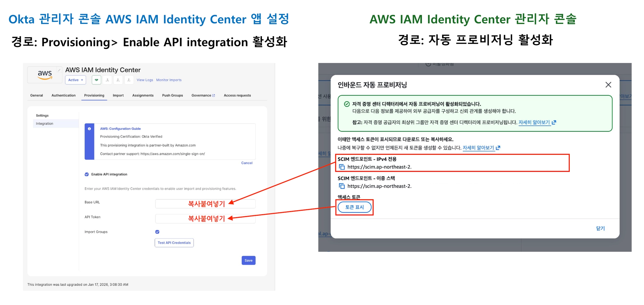Click the API Token input field

tap(205, 218)
